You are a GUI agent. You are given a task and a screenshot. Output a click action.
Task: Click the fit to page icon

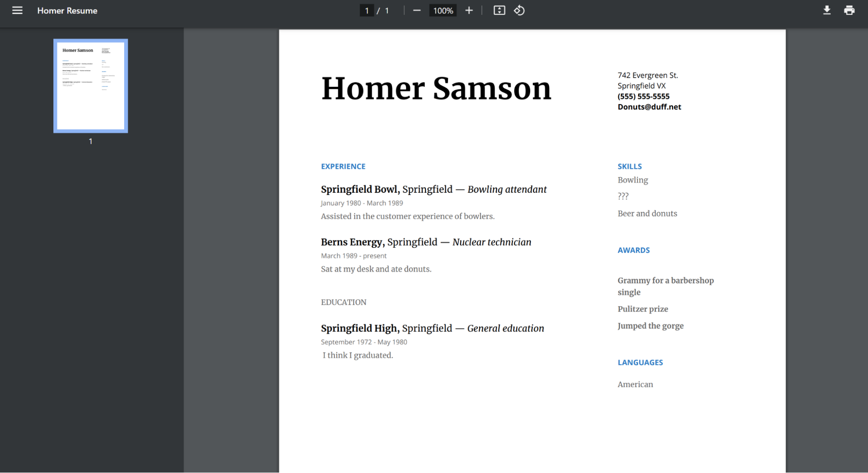click(x=499, y=10)
